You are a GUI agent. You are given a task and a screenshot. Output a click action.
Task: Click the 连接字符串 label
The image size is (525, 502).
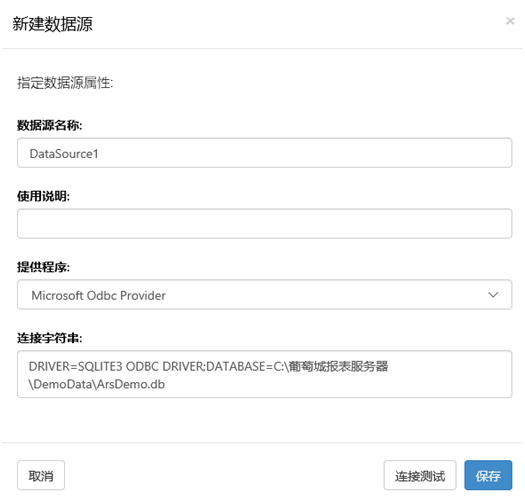click(50, 338)
